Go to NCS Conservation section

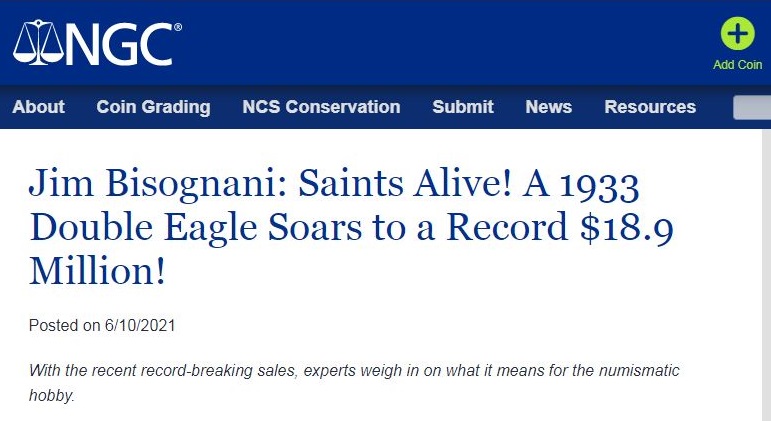[321, 107]
